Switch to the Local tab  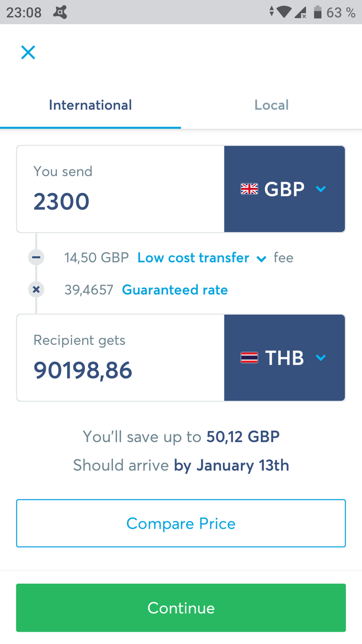click(x=271, y=105)
